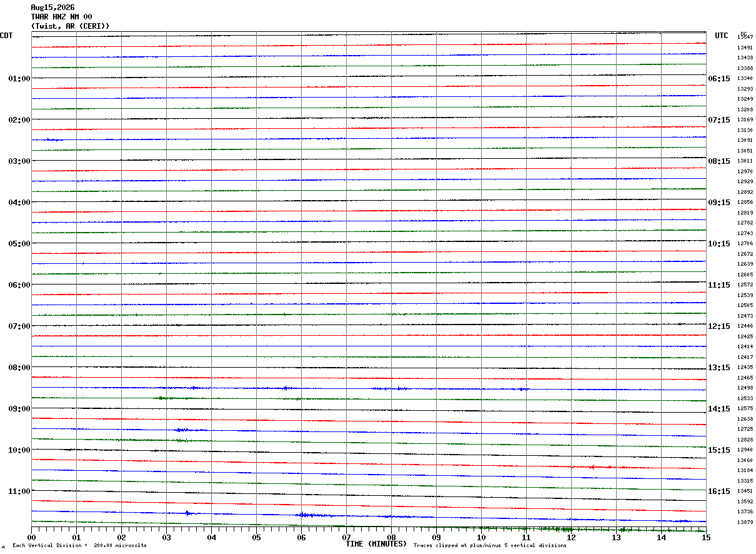Screen dimensions: 756x554
Task: Click the Aug15,2026 date header
Action: (x=52, y=8)
